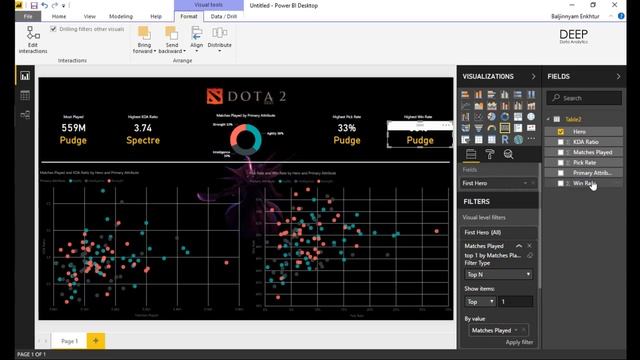Remove the Matches Played filter X

[x=529, y=246]
